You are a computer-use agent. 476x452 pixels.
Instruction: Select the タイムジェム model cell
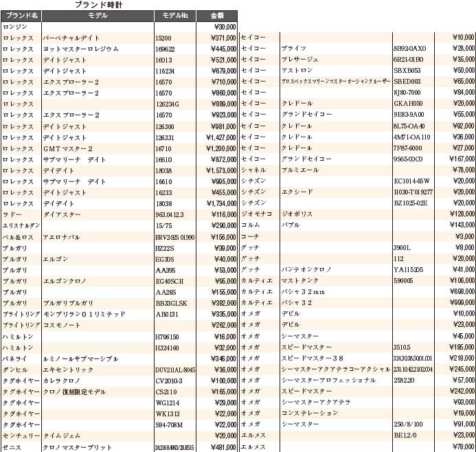coord(62,436)
